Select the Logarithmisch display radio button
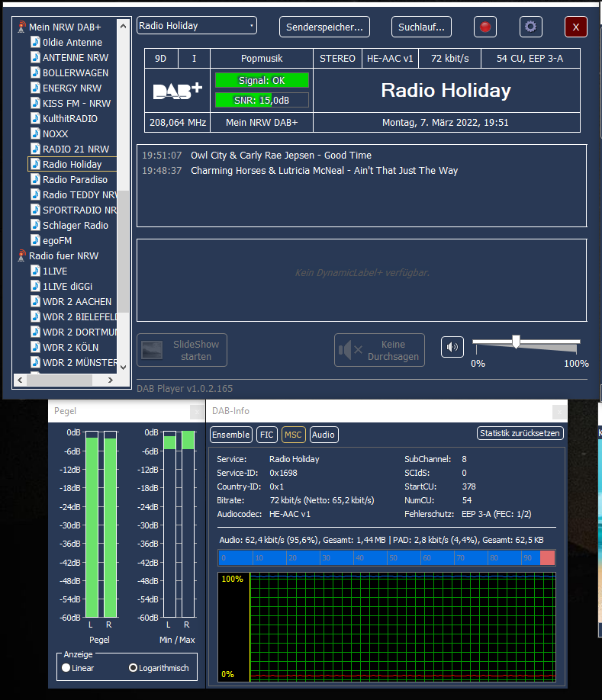The height and width of the screenshot is (700, 602). [x=134, y=668]
